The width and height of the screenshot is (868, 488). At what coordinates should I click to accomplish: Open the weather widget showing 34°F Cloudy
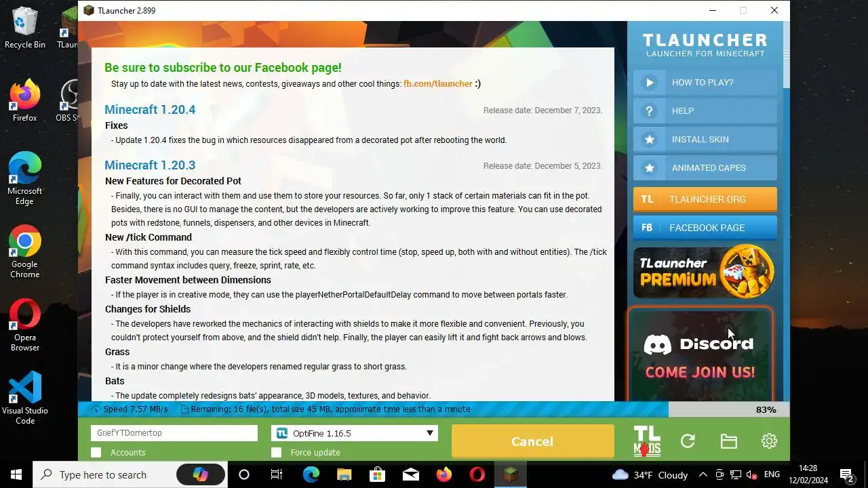[x=650, y=474]
